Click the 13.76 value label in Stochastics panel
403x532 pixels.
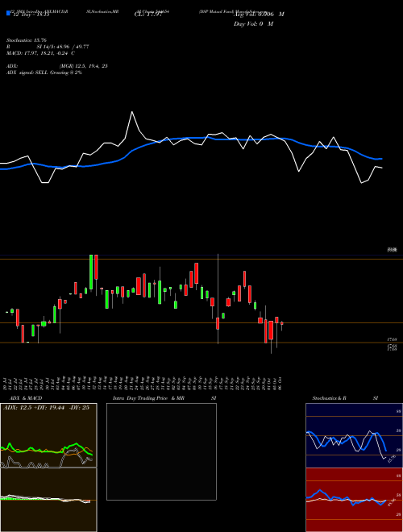tap(391, 459)
